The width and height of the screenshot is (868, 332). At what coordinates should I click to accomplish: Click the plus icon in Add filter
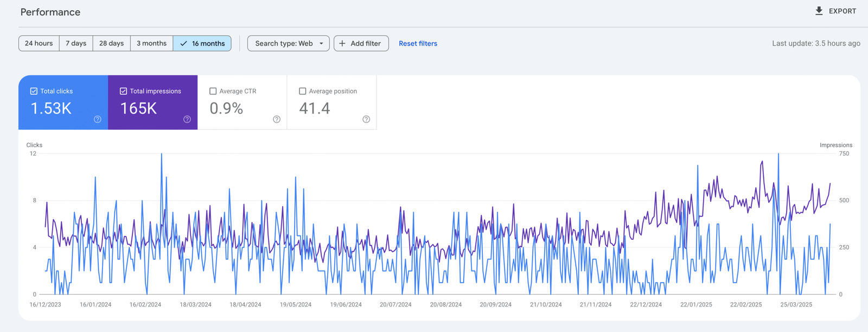(x=342, y=43)
